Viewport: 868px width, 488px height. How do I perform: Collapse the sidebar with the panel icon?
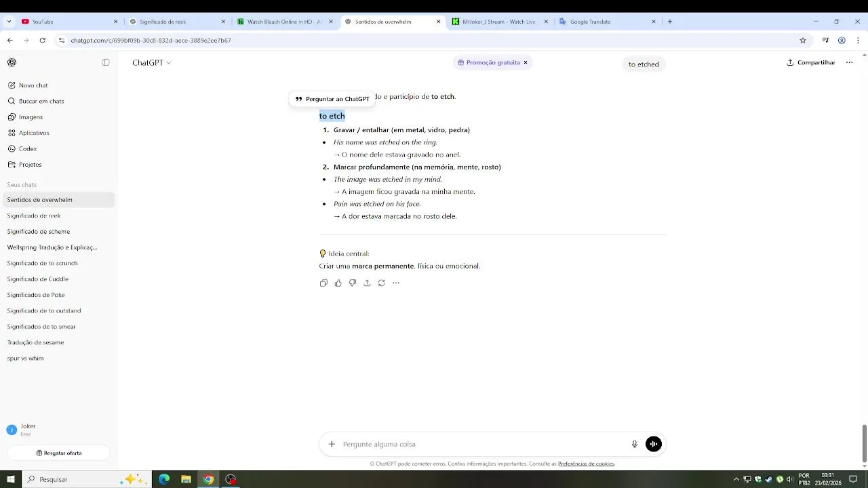(106, 62)
